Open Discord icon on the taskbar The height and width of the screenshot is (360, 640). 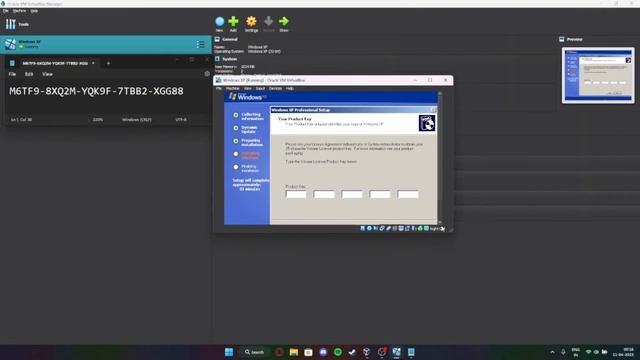pyautogui.click(x=323, y=352)
